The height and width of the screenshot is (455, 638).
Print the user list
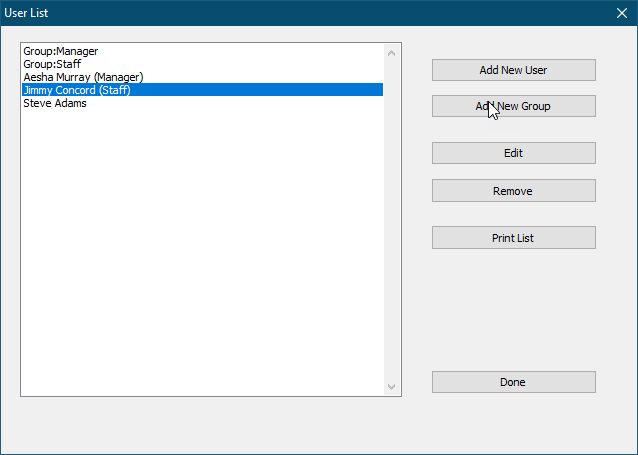click(513, 238)
